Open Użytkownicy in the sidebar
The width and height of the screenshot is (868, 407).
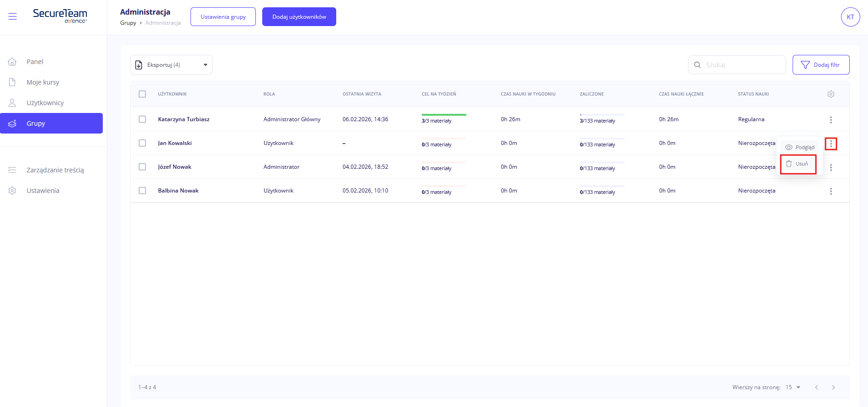45,103
